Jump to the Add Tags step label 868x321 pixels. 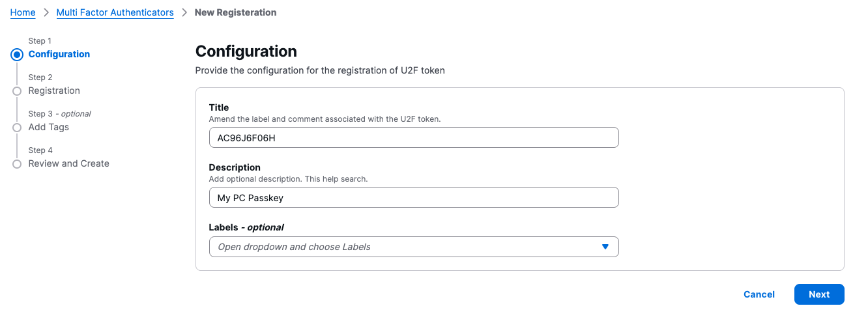(x=49, y=127)
